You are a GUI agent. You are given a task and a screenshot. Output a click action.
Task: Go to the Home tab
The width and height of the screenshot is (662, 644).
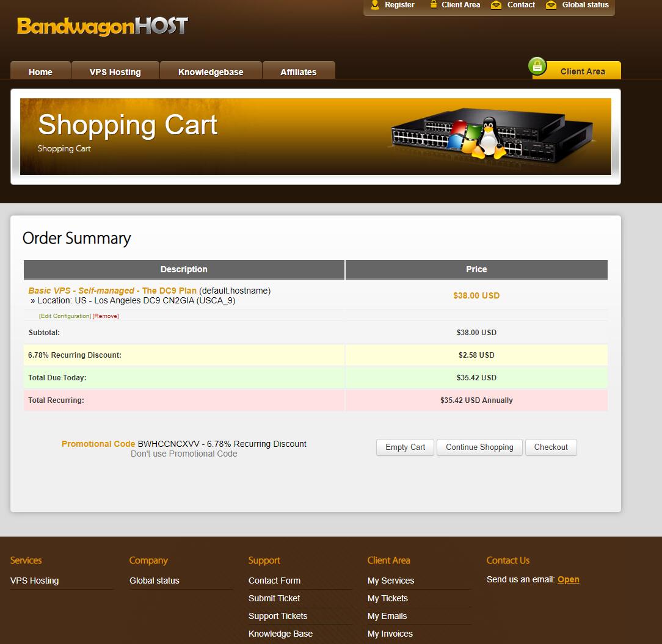click(40, 70)
